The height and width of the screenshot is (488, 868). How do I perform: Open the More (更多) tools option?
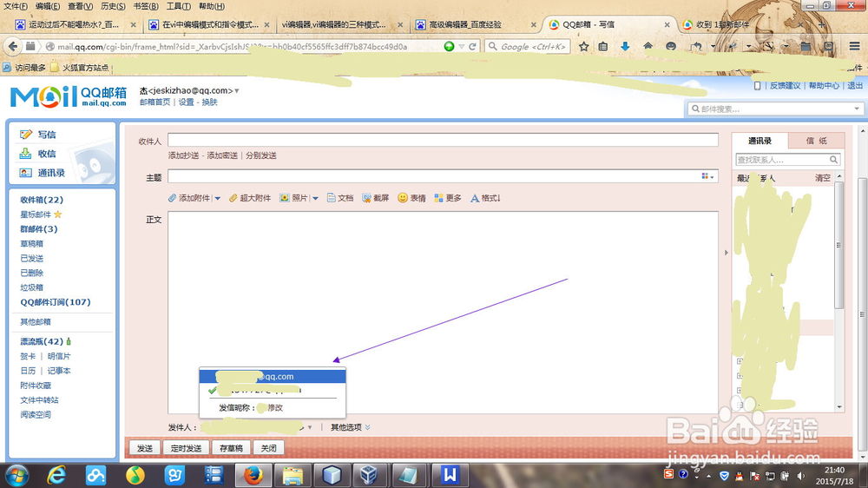[x=448, y=198]
